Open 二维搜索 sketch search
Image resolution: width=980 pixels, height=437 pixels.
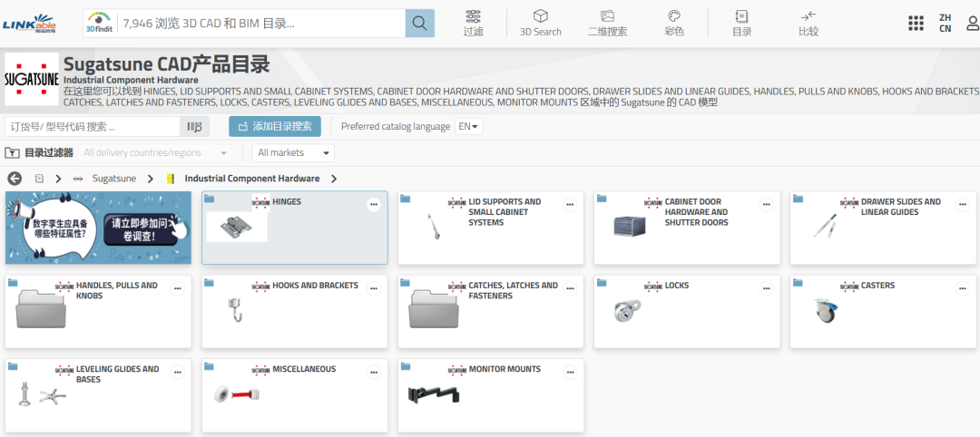(607, 23)
